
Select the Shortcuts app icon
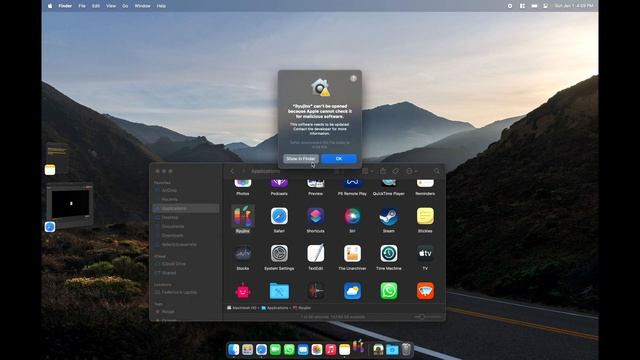click(x=316, y=216)
